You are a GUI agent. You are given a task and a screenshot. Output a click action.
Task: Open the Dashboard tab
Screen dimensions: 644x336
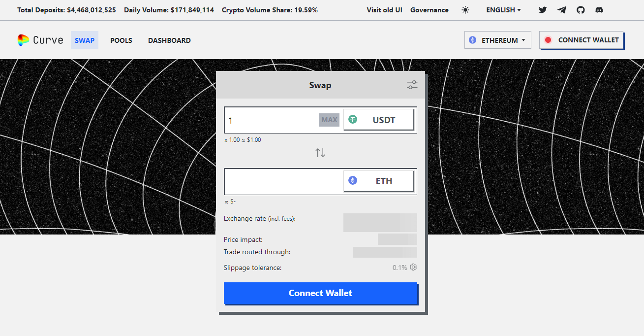[169, 40]
